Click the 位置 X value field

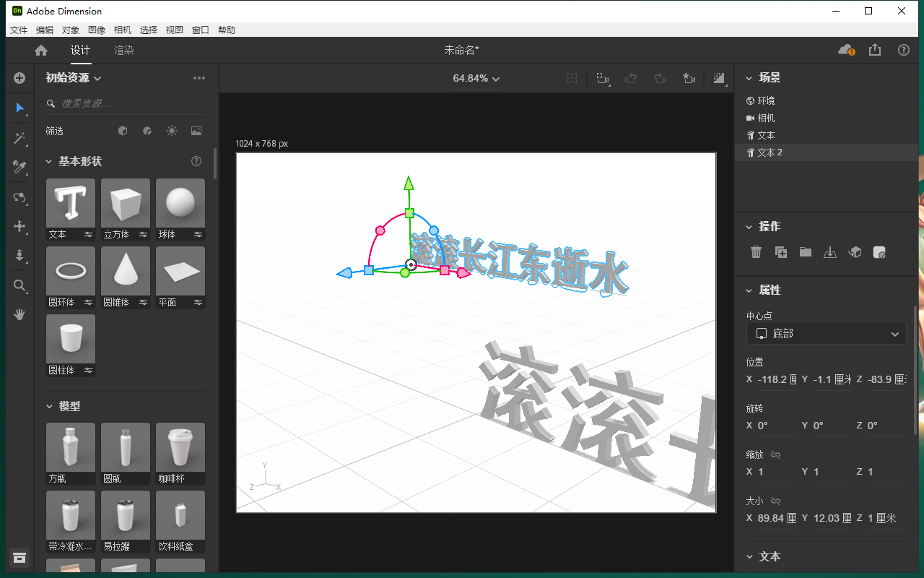777,379
